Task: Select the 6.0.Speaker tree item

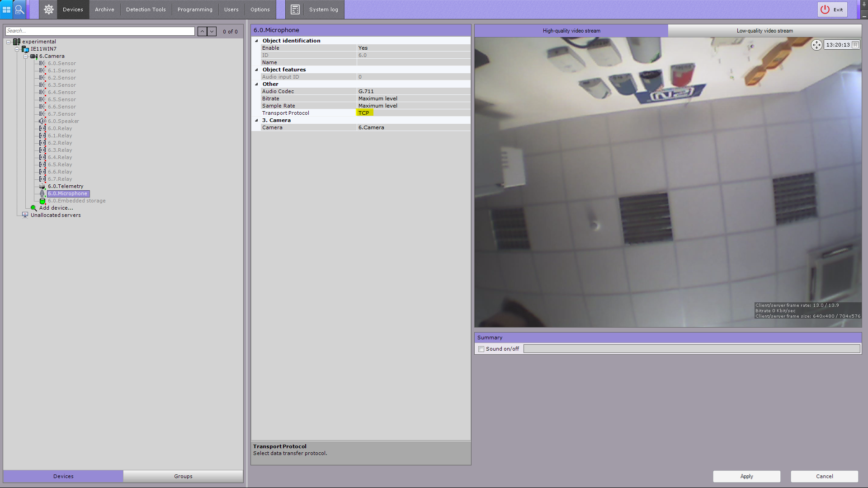Action: click(63, 121)
